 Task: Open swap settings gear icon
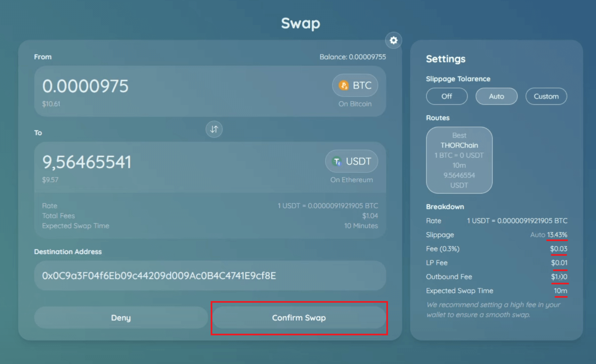pyautogui.click(x=393, y=40)
